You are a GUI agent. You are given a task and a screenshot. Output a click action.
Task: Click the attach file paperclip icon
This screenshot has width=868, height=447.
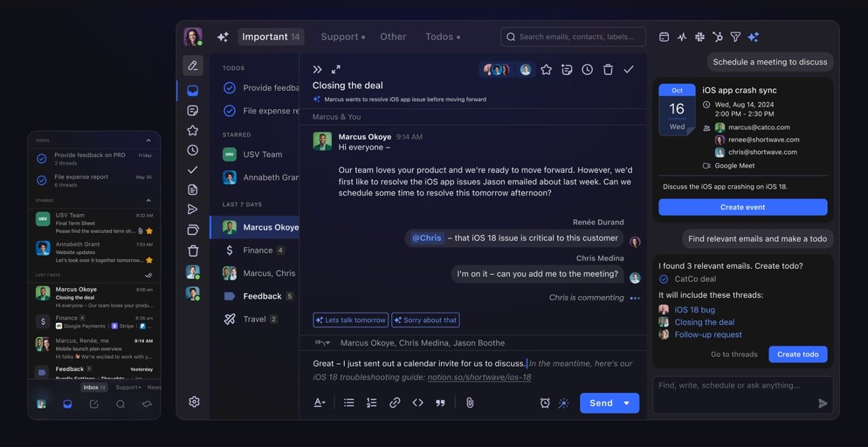pyautogui.click(x=469, y=403)
